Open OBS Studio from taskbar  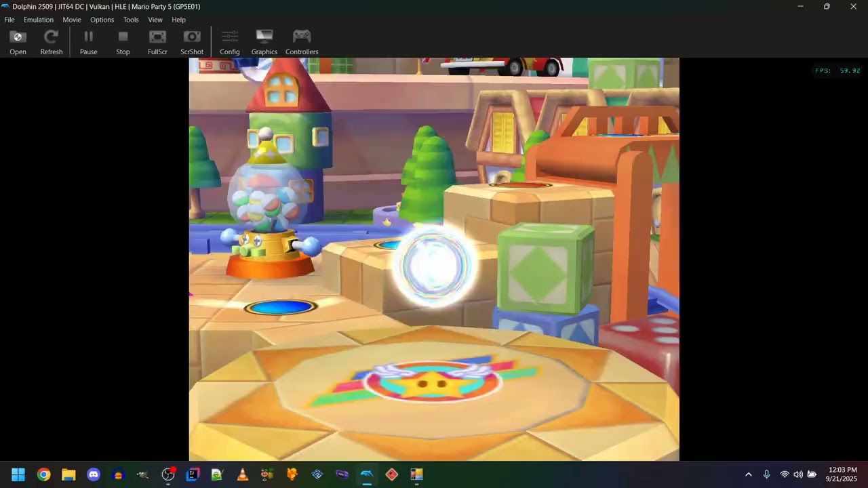pyautogui.click(x=168, y=474)
